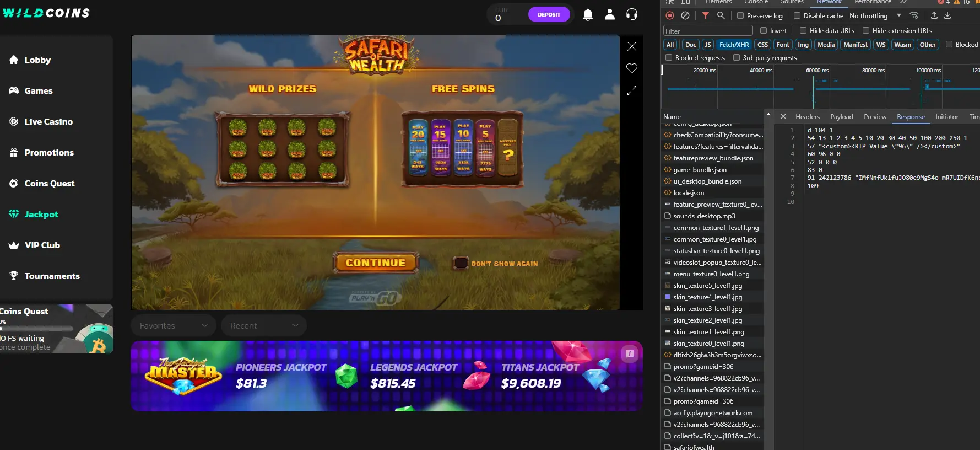Image resolution: width=980 pixels, height=450 pixels.
Task: Open the support headset icon
Action: tap(632, 15)
